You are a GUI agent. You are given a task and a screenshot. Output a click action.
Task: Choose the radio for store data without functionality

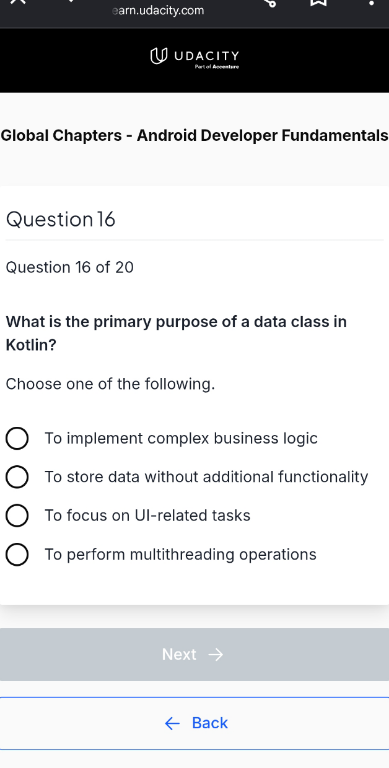[x=17, y=477]
